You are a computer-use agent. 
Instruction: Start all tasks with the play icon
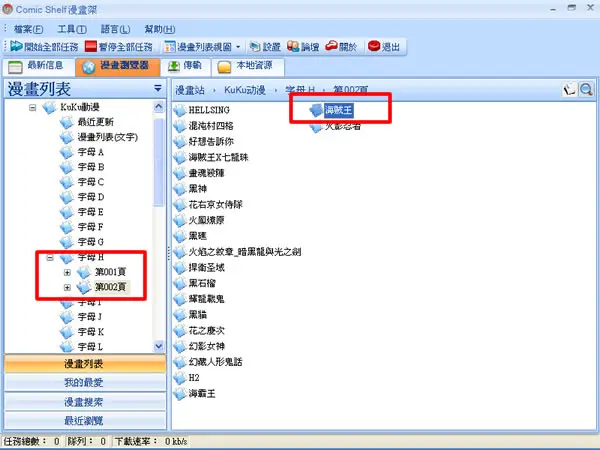coord(16,46)
